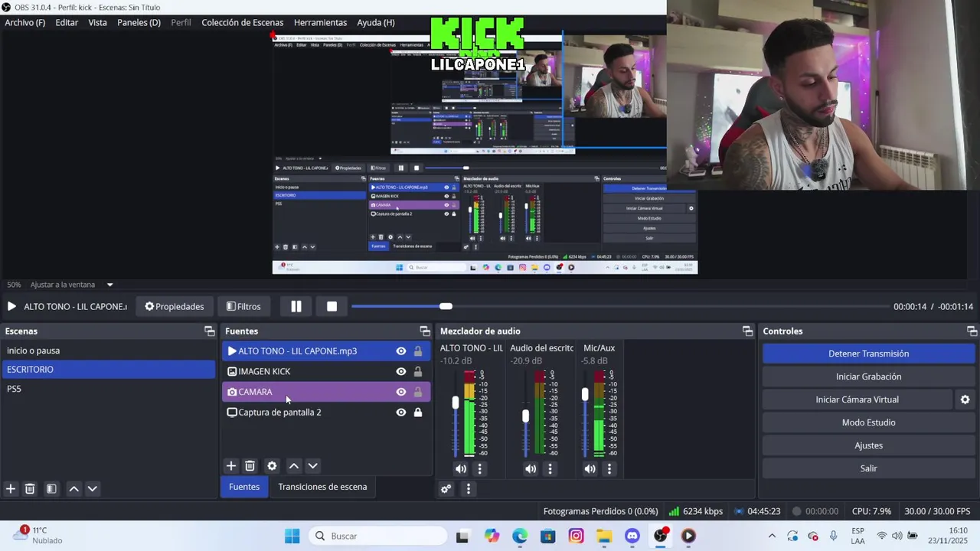
Task: Open Propiedades of selected source
Action: (x=175, y=306)
